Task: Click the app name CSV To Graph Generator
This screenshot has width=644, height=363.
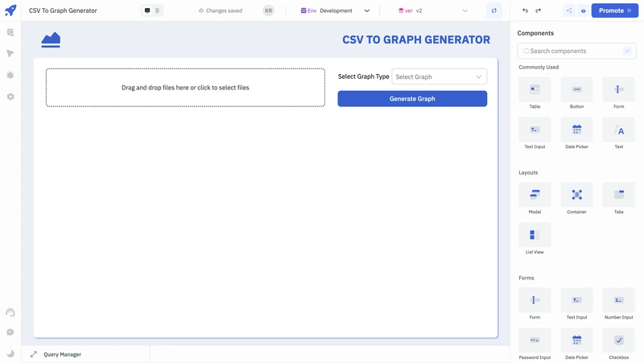Action: pyautogui.click(x=63, y=10)
